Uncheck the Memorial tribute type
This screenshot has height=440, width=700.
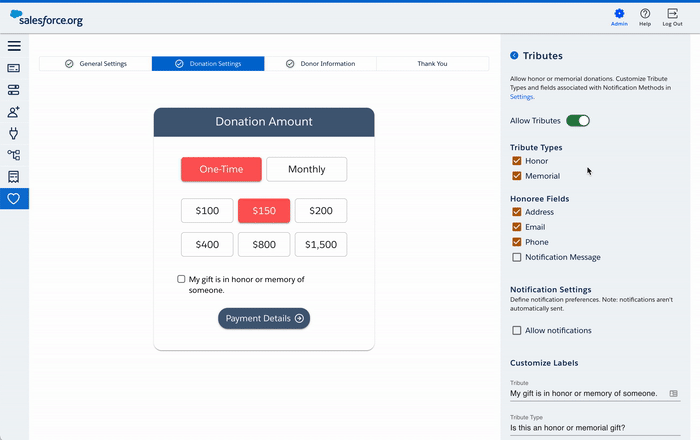click(x=517, y=176)
